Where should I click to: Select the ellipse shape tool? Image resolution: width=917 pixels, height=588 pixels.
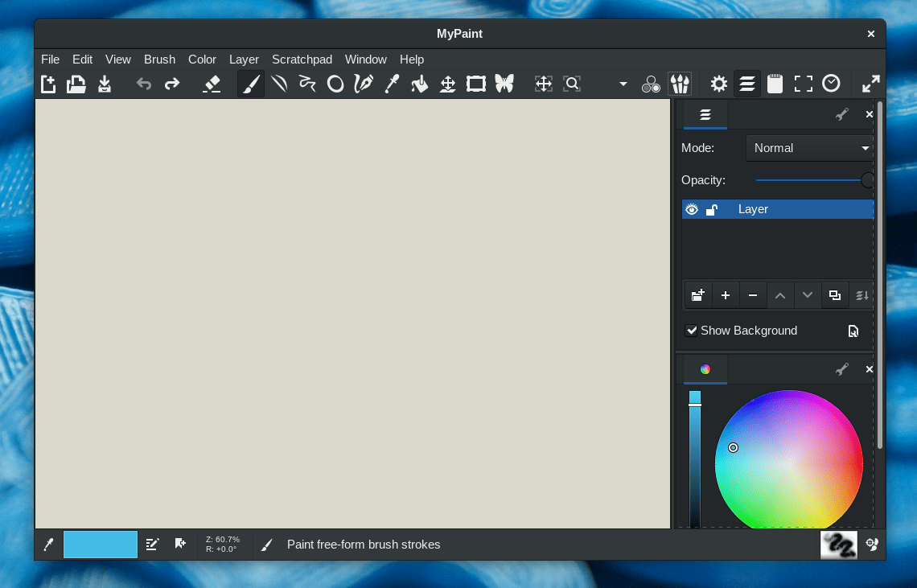pos(335,84)
